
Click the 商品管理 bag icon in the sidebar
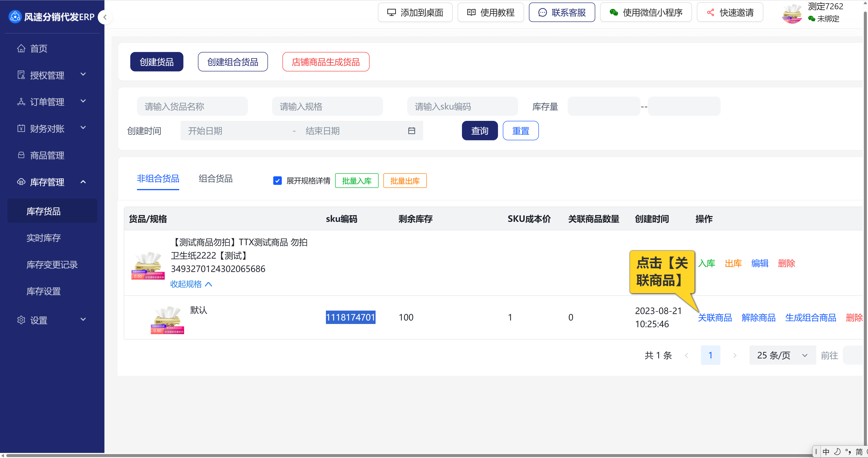click(21, 155)
